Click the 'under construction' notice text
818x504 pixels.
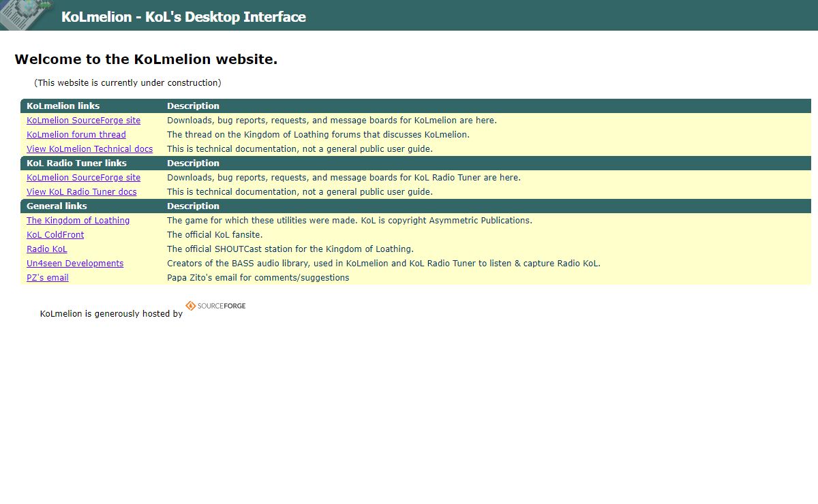pos(127,83)
